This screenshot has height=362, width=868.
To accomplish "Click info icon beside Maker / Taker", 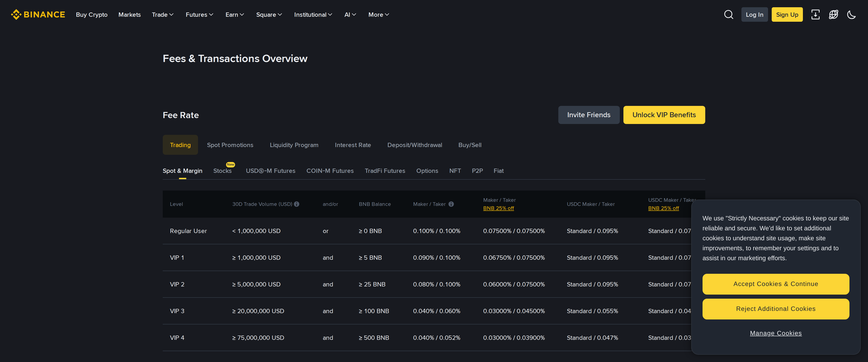I will [451, 204].
